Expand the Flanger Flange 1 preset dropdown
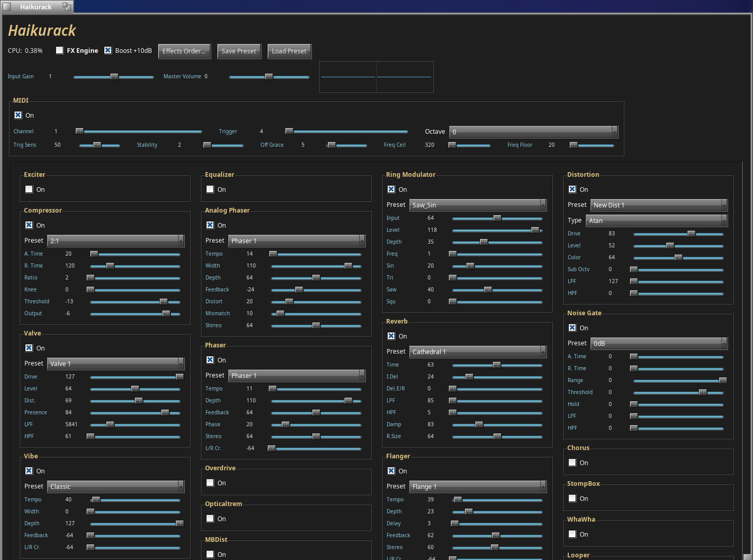 [478, 486]
